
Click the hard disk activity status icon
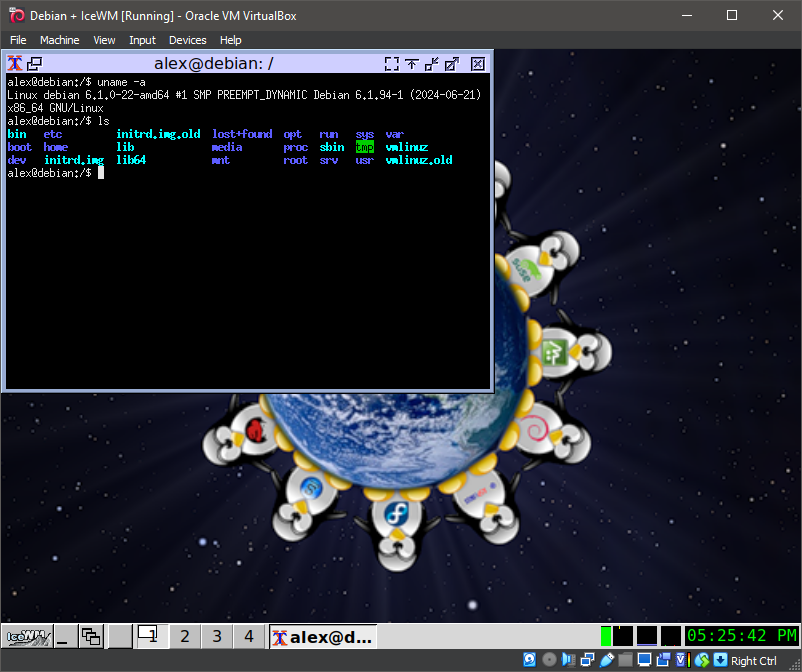click(531, 660)
